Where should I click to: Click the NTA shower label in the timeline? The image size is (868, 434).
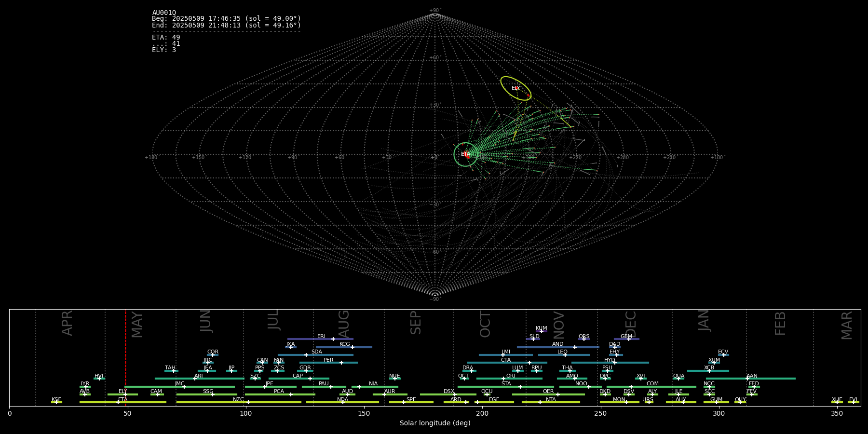click(x=551, y=400)
